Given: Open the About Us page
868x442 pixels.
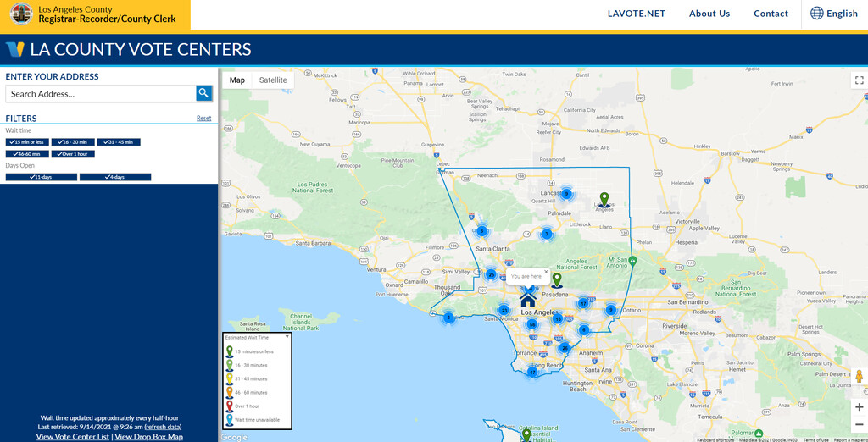Looking at the screenshot, I should 709,14.
